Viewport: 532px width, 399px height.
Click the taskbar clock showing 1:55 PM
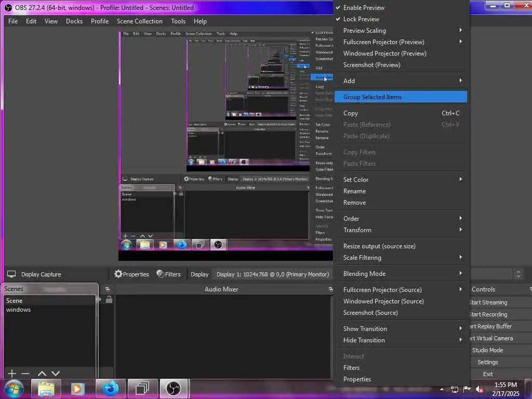click(x=506, y=389)
